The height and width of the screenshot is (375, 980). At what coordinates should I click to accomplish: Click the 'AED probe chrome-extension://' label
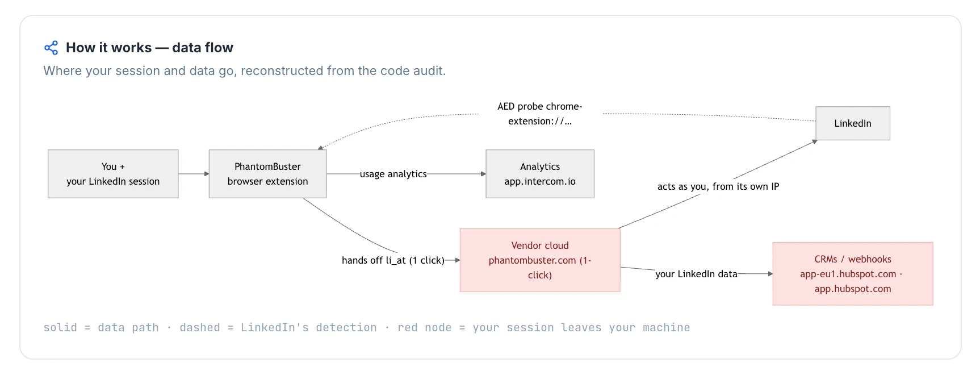point(540,114)
